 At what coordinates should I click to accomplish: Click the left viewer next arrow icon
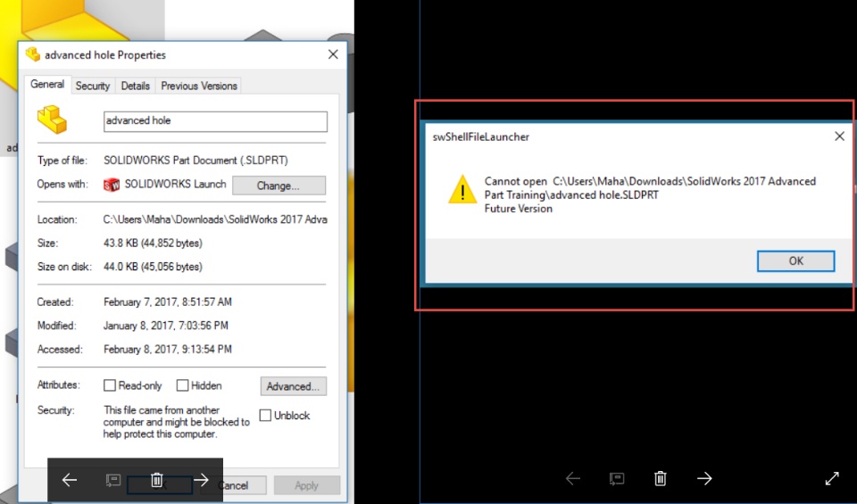(201, 480)
